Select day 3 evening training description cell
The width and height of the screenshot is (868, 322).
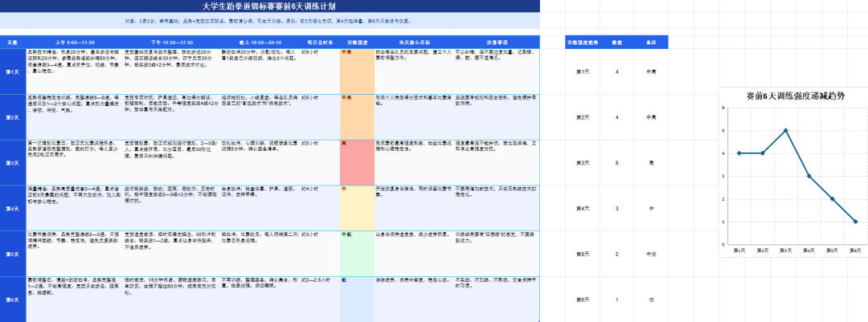pos(260,163)
